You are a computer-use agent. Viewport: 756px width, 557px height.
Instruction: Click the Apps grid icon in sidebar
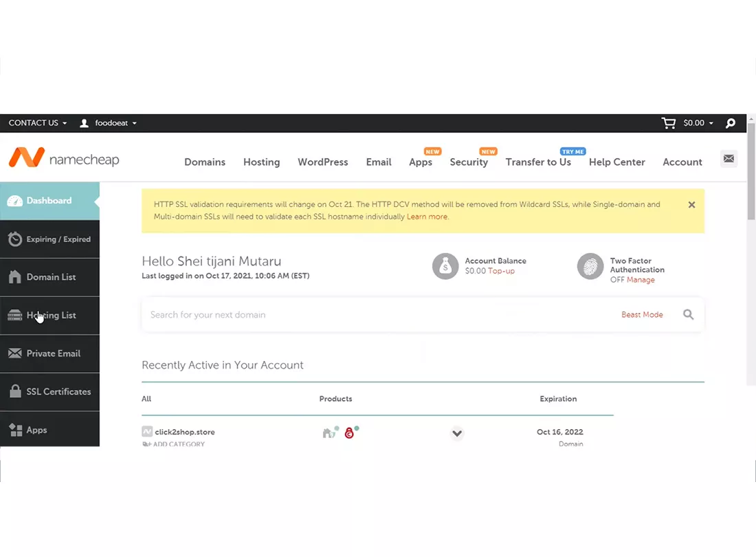click(x=15, y=430)
